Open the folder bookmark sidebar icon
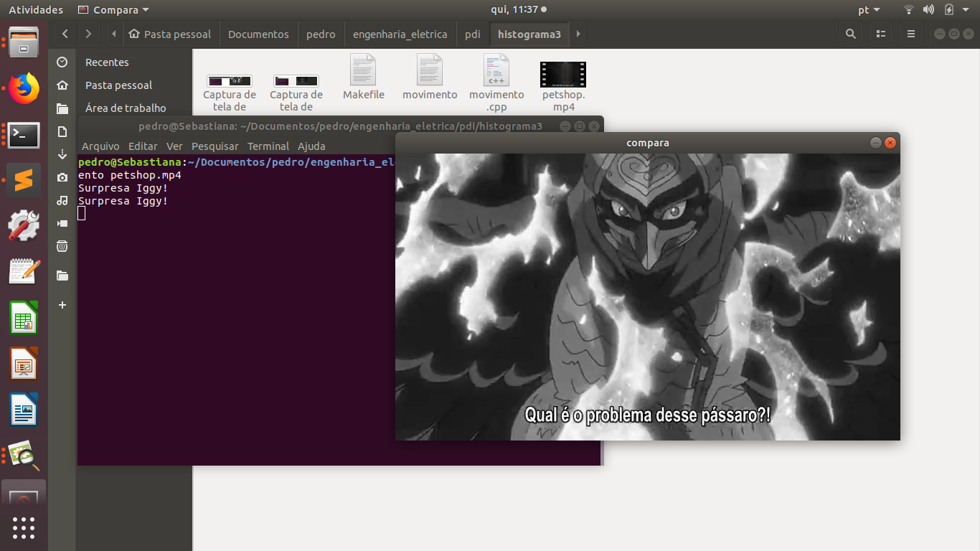This screenshot has width=980, height=551. click(x=62, y=275)
